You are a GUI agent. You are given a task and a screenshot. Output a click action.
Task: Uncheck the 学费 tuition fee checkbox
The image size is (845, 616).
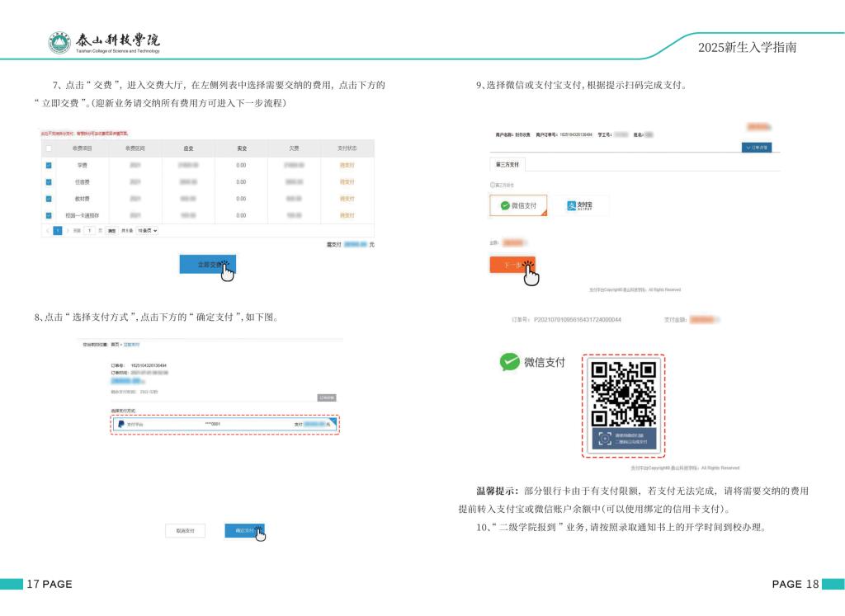[49, 165]
